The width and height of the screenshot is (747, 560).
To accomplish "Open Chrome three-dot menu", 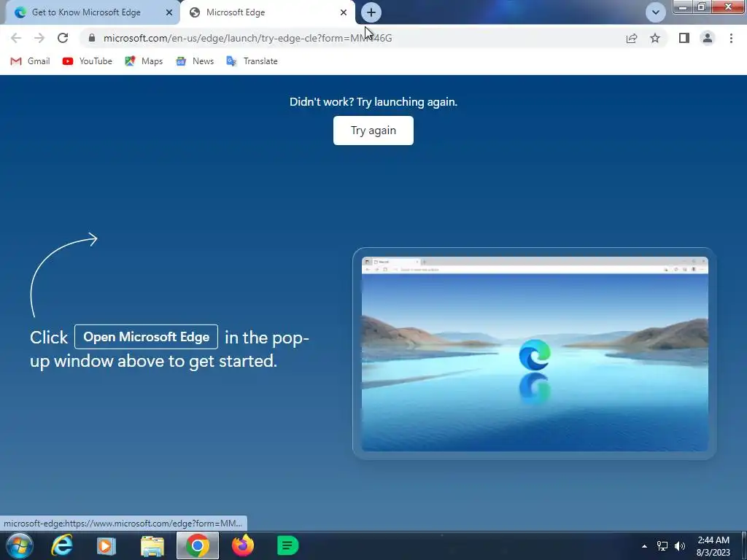I will tap(731, 38).
